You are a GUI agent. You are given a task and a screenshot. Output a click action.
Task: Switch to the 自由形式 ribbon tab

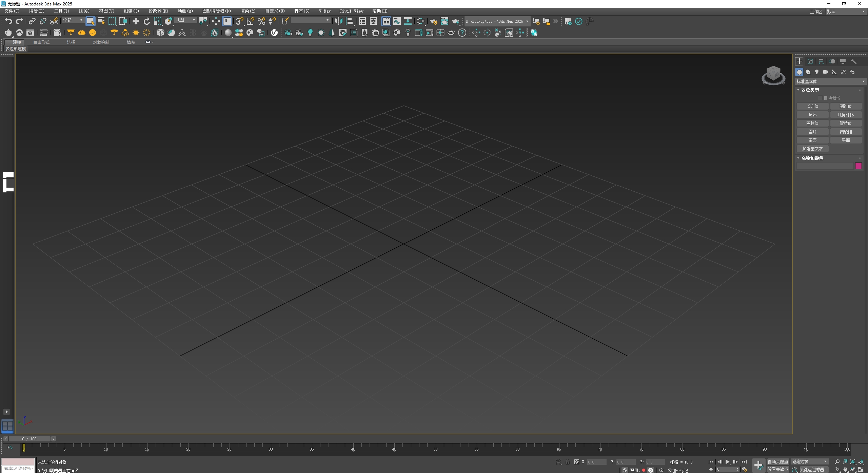[x=41, y=42]
